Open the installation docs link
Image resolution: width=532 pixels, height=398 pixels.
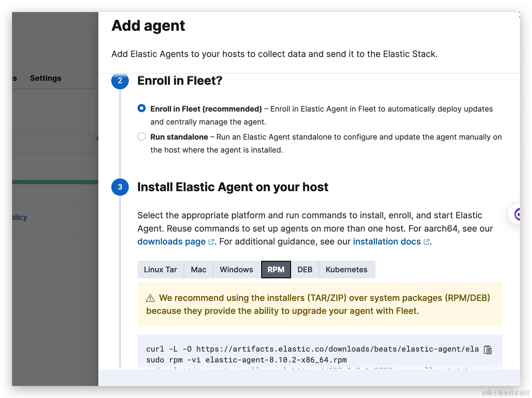[x=387, y=242]
